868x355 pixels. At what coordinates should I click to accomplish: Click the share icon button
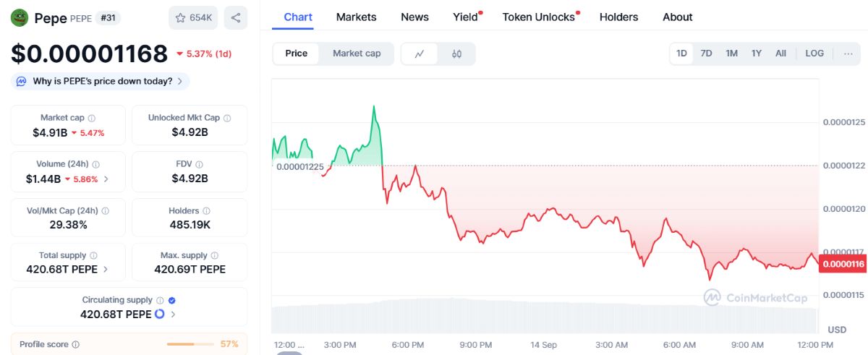[x=236, y=17]
